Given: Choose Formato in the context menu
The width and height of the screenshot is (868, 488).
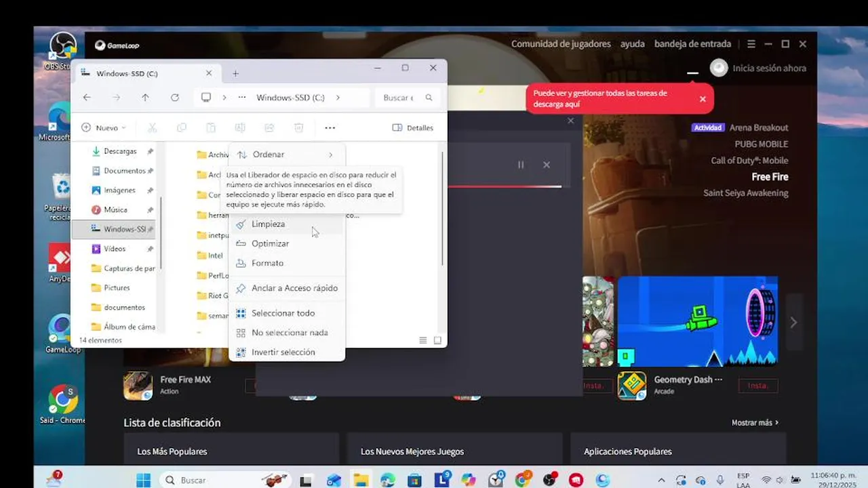Looking at the screenshot, I should click(x=287, y=263).
